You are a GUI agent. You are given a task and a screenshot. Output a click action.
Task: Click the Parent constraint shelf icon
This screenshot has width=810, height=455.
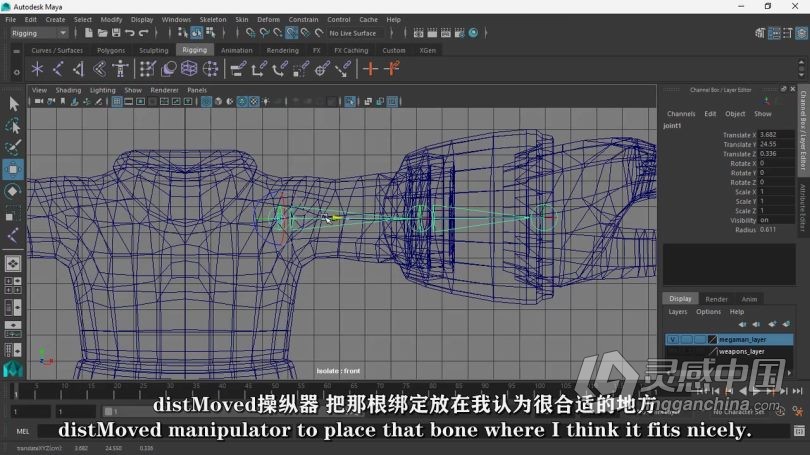tap(238, 69)
